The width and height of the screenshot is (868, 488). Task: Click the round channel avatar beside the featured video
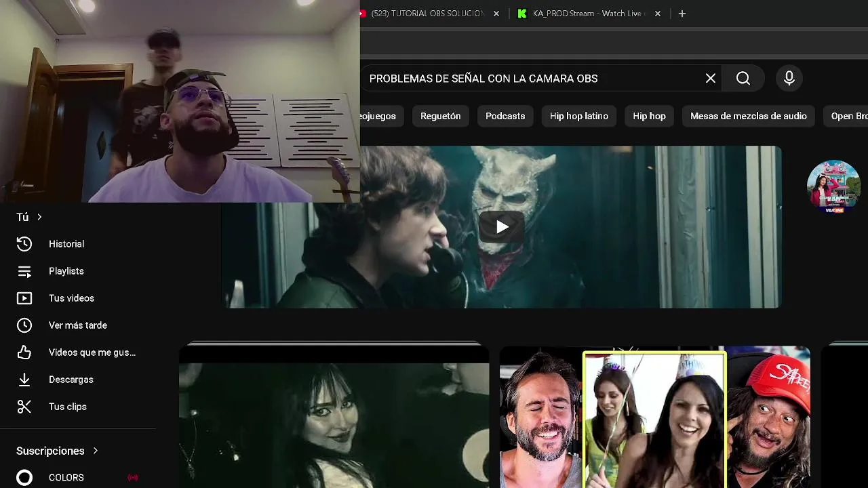834,186
